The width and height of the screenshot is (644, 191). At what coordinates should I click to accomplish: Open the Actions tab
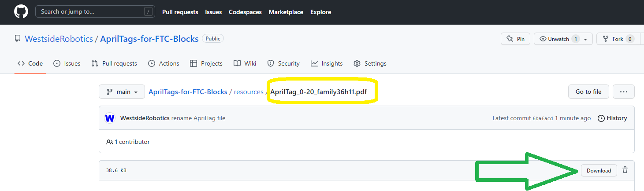click(x=164, y=63)
